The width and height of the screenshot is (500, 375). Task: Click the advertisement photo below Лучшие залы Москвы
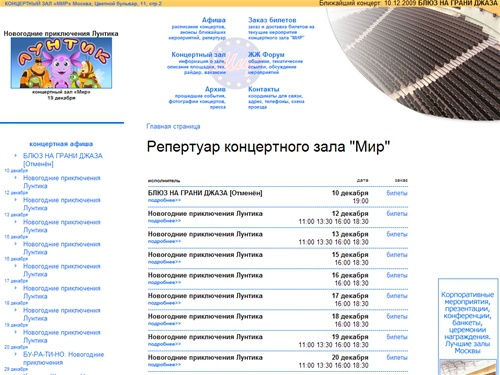tap(468, 367)
